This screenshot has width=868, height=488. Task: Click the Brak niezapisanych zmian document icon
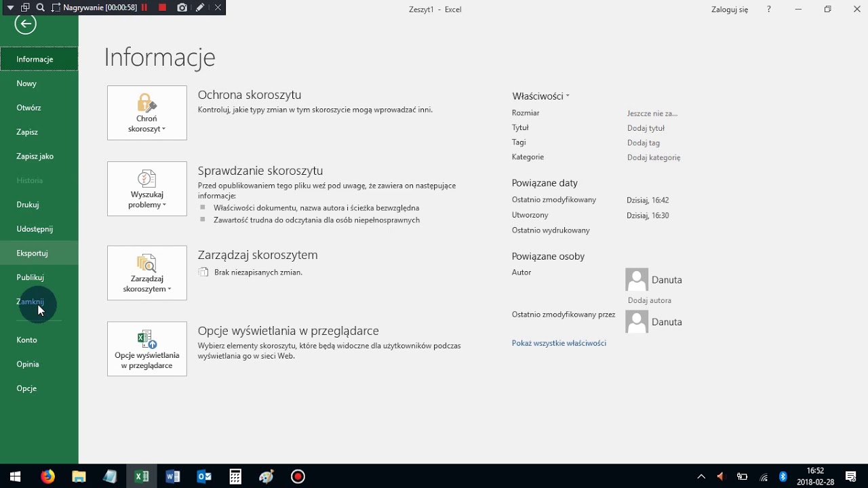pyautogui.click(x=203, y=272)
